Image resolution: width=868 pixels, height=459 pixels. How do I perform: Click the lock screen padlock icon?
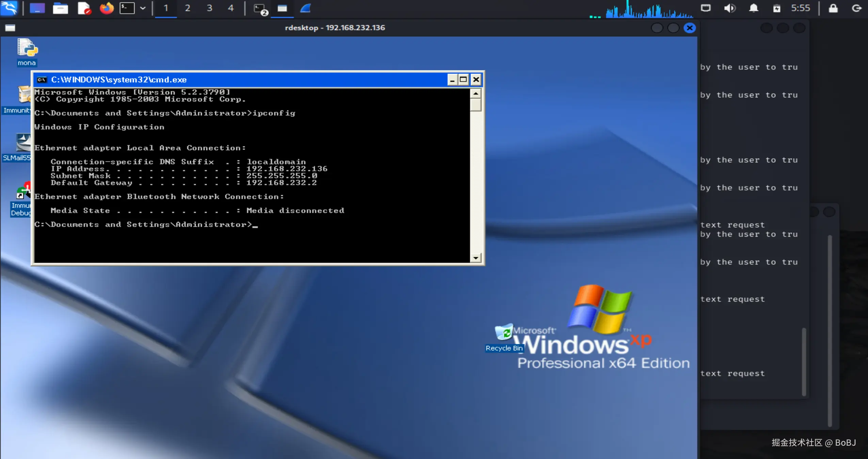coord(833,8)
